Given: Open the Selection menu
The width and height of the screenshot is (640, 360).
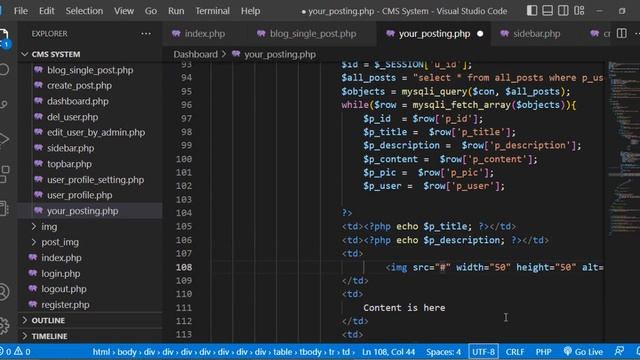Looking at the screenshot, I should tap(84, 11).
